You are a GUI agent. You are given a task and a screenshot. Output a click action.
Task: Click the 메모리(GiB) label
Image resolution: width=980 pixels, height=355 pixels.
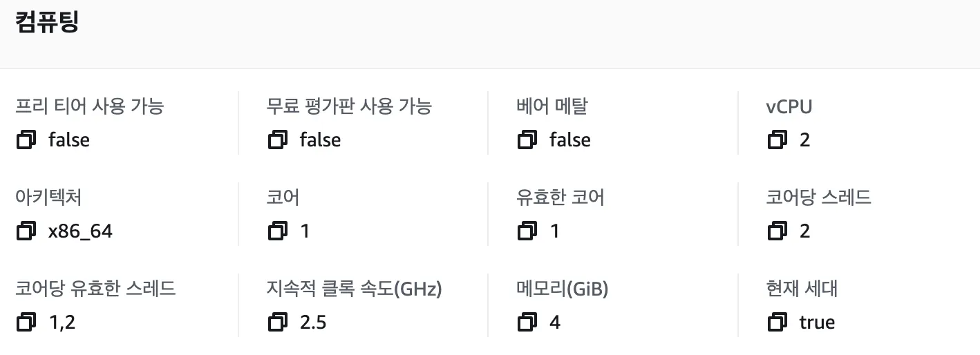[562, 289]
